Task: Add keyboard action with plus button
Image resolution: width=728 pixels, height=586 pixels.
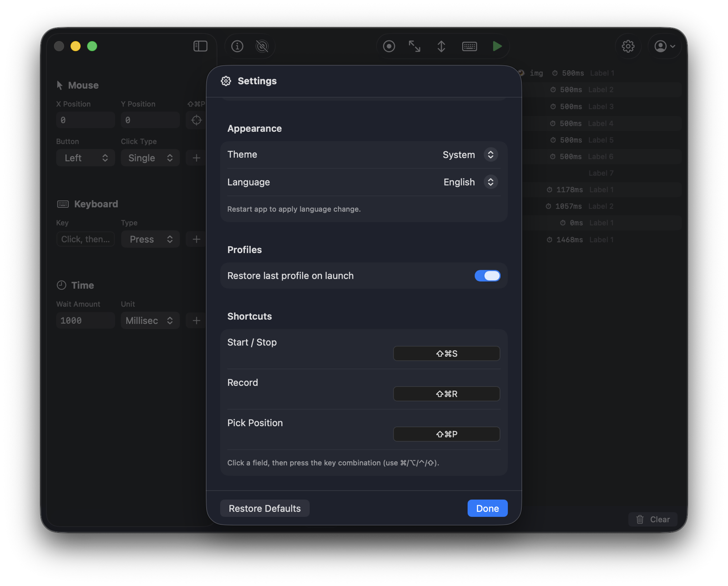Action: click(x=196, y=239)
